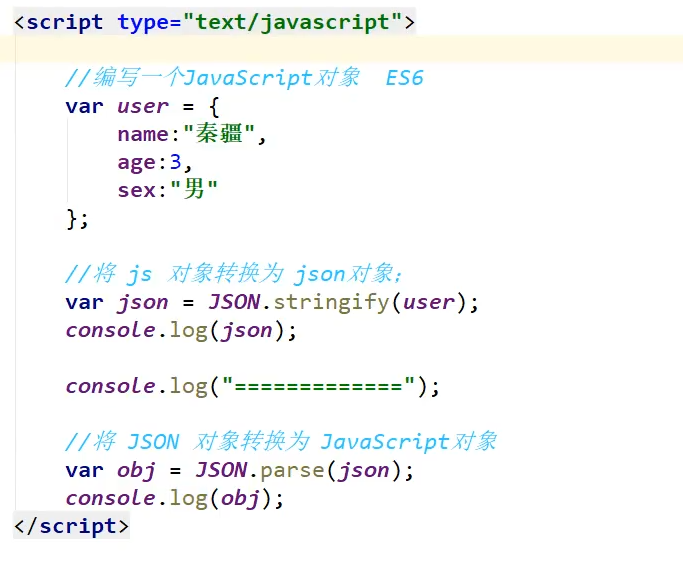
Task: Click the closing '};' line
Action: (77, 218)
